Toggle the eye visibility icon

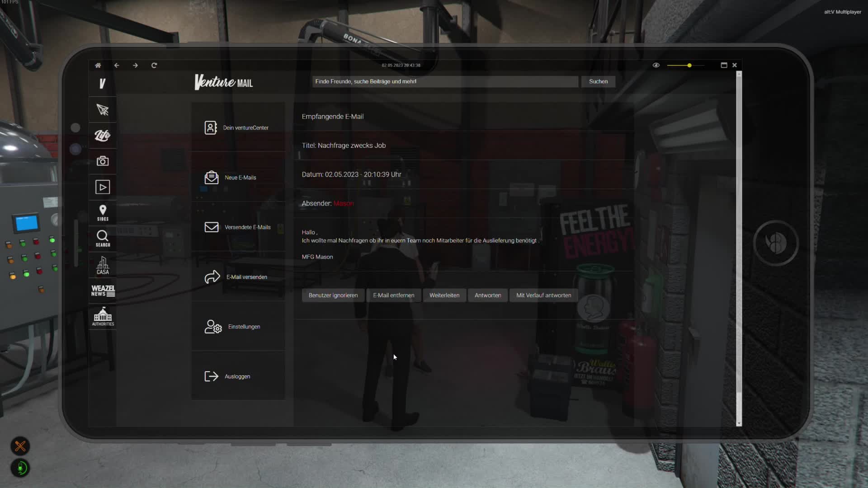[x=656, y=66]
